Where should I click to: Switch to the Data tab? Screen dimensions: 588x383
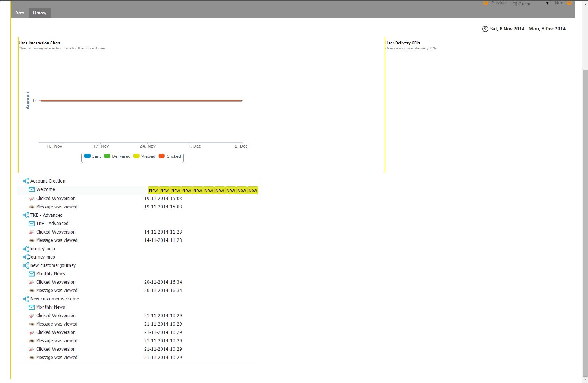coord(20,13)
